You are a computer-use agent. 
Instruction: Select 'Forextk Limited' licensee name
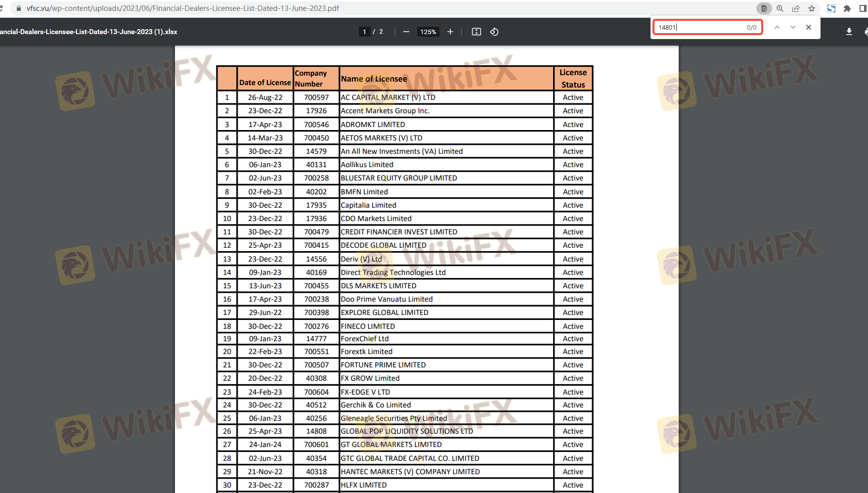click(x=367, y=352)
